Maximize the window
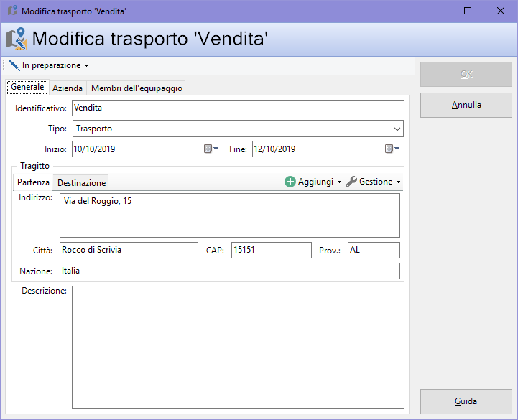 (x=468, y=11)
